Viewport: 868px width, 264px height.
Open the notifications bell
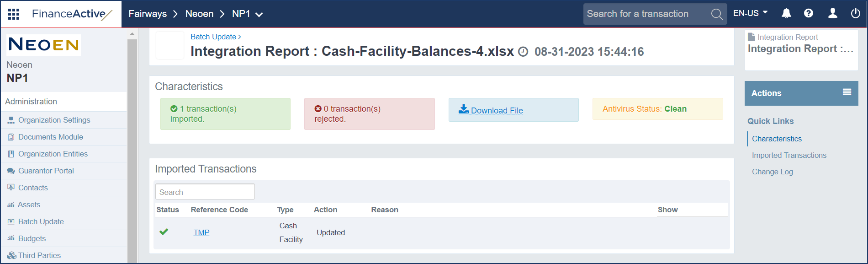pyautogui.click(x=786, y=13)
